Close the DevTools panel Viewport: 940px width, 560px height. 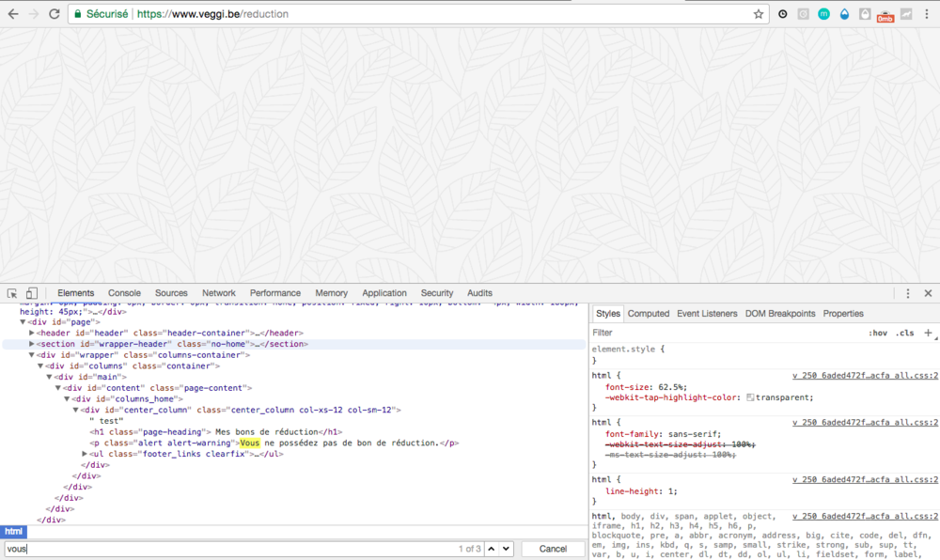point(928,293)
